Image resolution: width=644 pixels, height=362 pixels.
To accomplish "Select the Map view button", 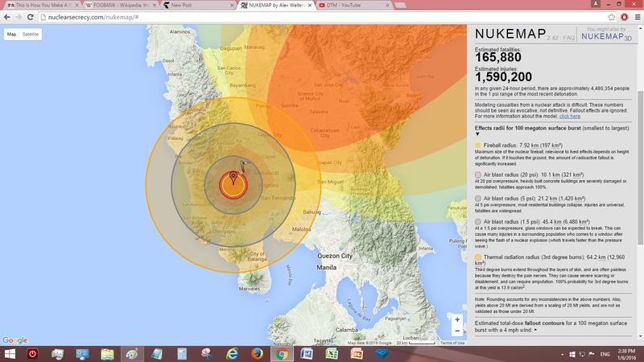I will (11, 35).
